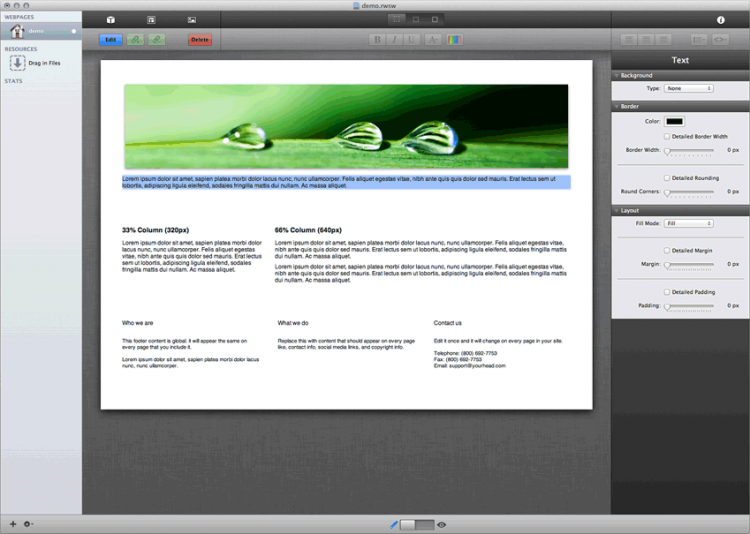Click the Drag in Files label

tap(44, 63)
